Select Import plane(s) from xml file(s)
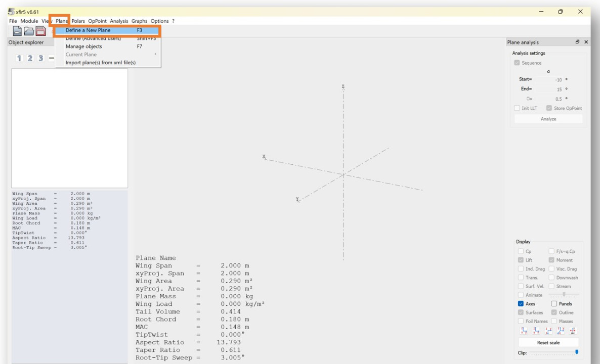 pos(100,63)
